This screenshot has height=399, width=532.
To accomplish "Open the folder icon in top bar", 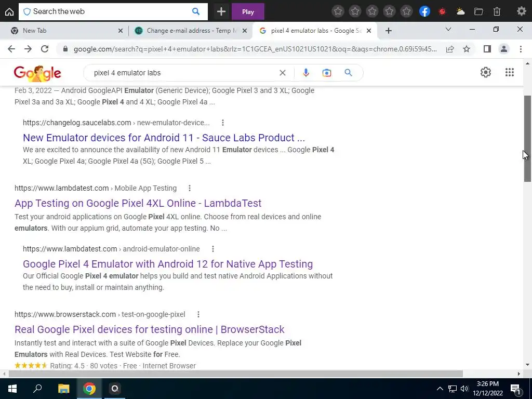I will 478,11.
